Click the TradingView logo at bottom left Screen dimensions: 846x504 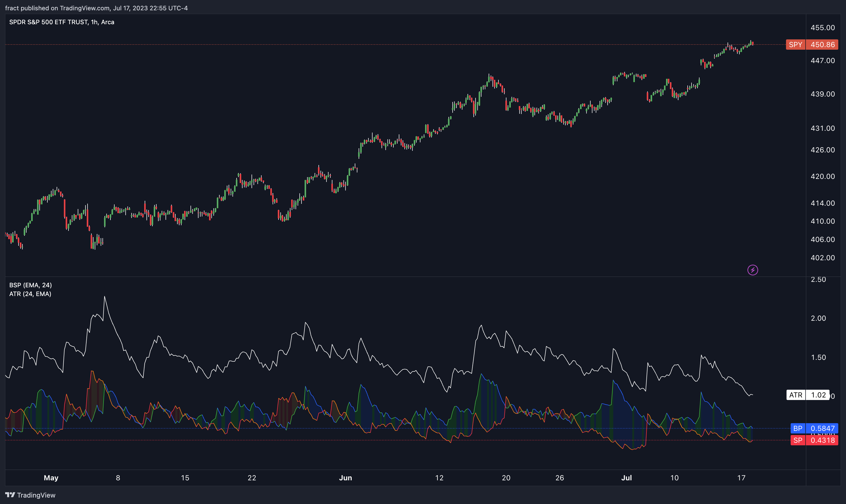(x=30, y=495)
